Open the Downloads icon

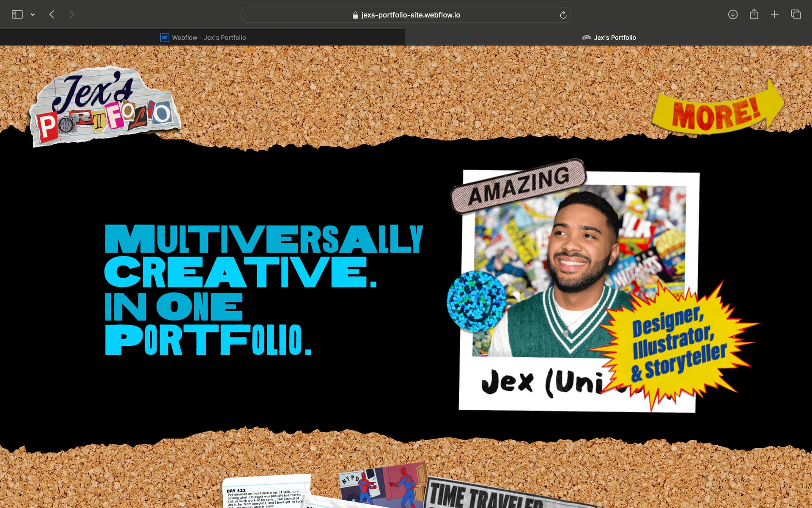coord(732,14)
